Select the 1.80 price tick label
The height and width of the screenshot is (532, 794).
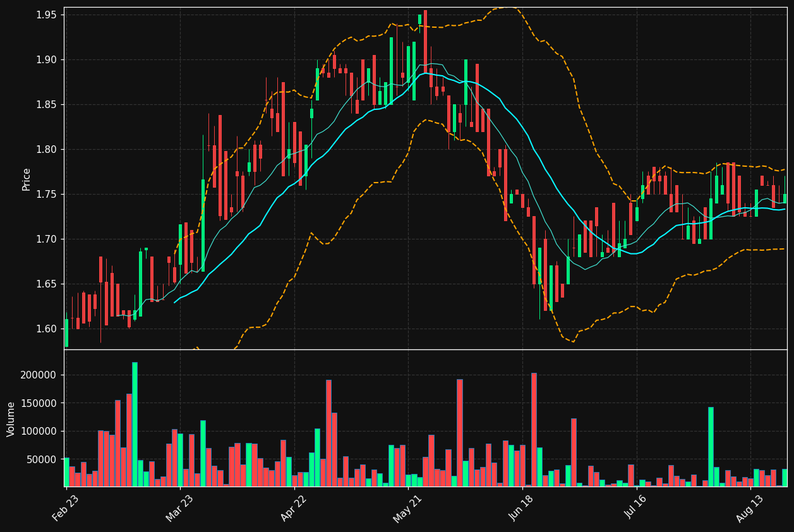click(47, 149)
